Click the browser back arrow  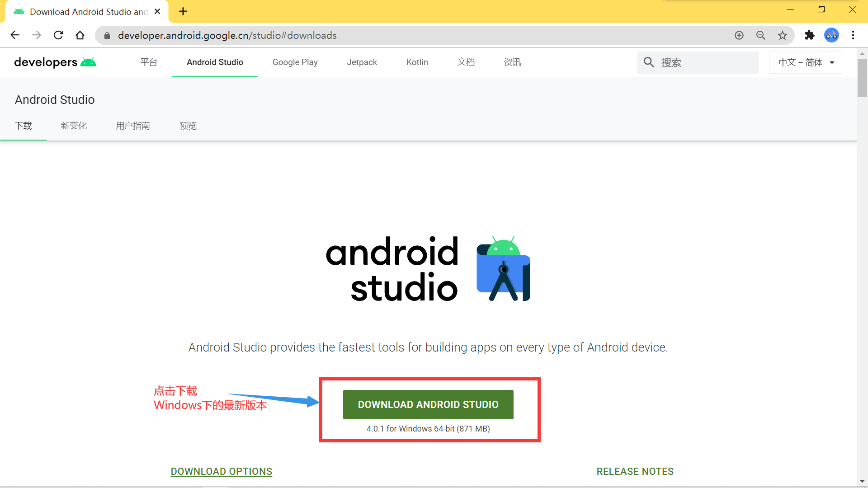click(15, 35)
